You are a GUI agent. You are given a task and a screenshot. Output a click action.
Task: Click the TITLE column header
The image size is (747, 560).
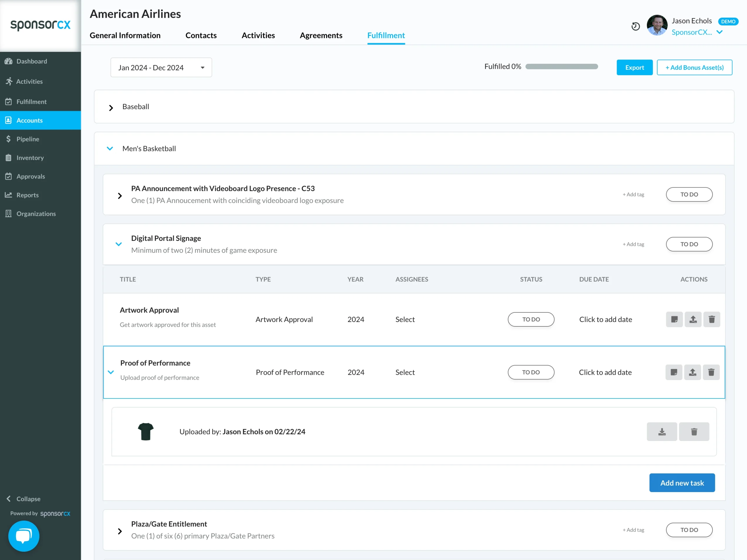pyautogui.click(x=128, y=279)
